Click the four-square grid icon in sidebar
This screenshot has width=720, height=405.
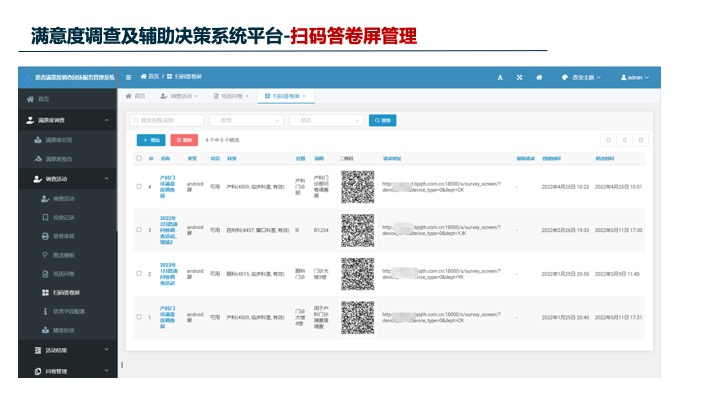(x=45, y=292)
